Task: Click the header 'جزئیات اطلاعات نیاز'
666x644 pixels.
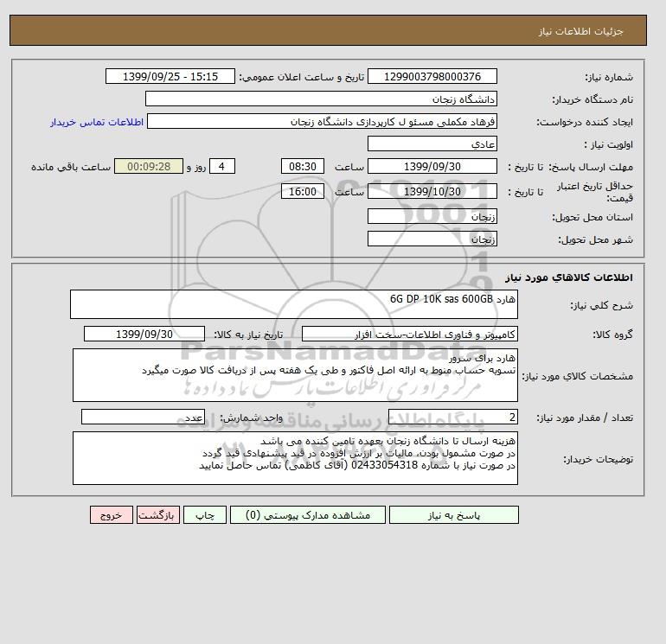Action: [x=581, y=31]
